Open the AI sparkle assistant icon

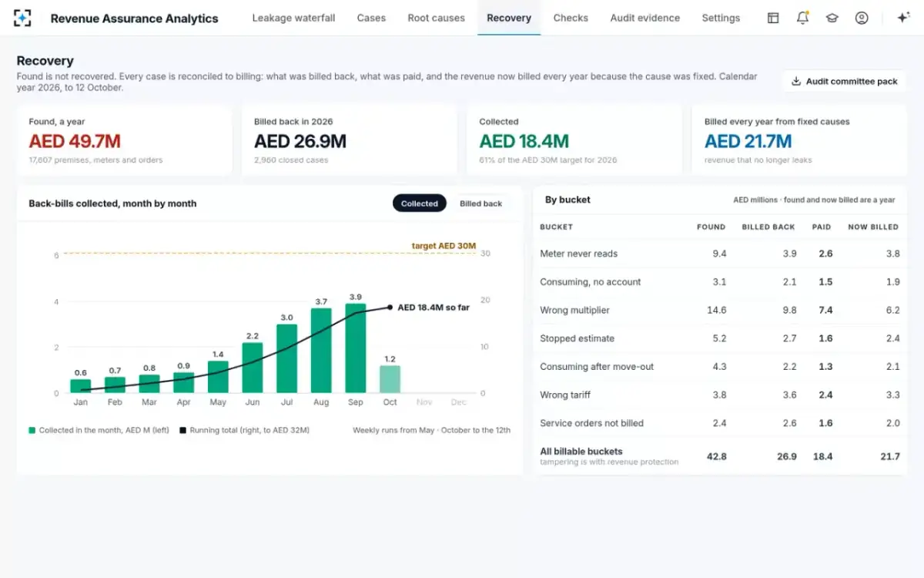pyautogui.click(x=904, y=18)
